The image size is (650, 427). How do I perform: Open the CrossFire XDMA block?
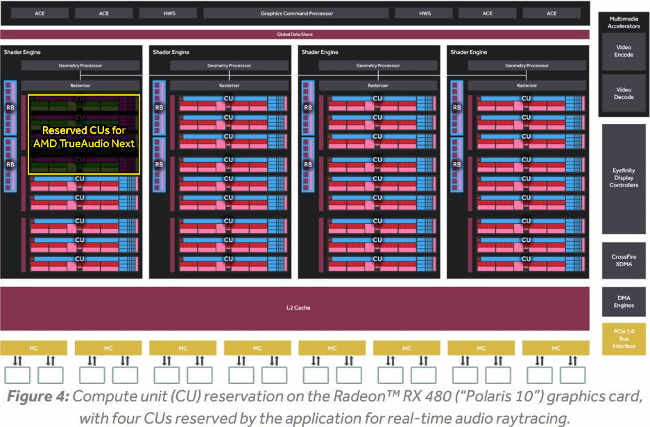pyautogui.click(x=623, y=258)
